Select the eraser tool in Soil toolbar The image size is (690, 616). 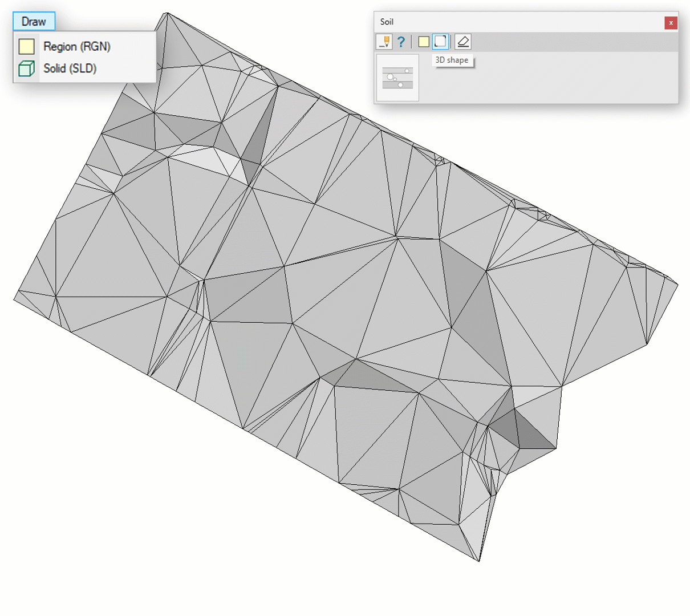[463, 42]
